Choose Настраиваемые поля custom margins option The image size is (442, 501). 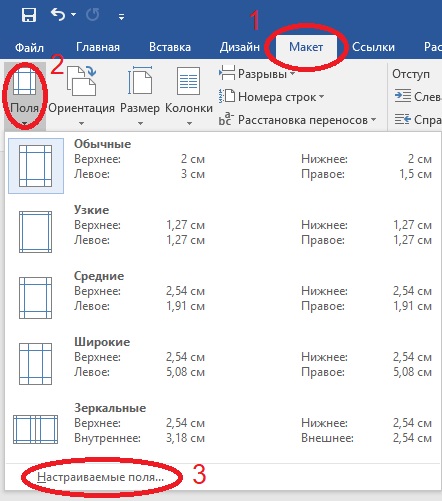pos(100,477)
